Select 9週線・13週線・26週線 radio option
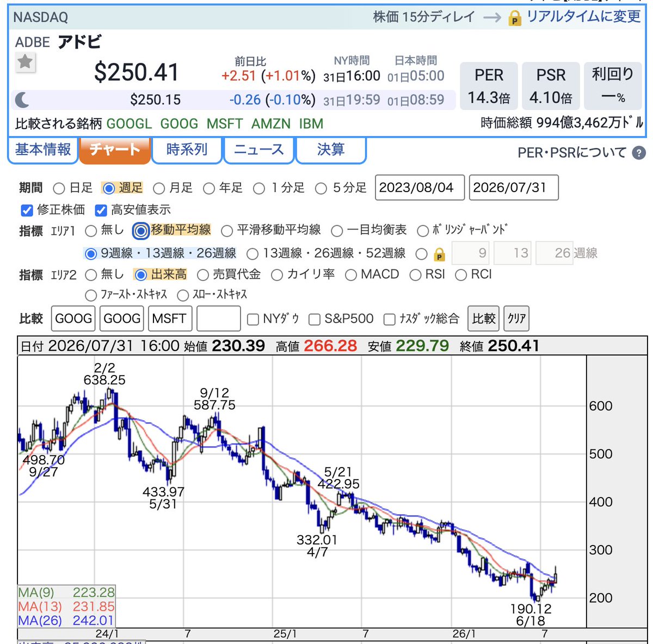The width and height of the screenshot is (653, 644). 91,254
